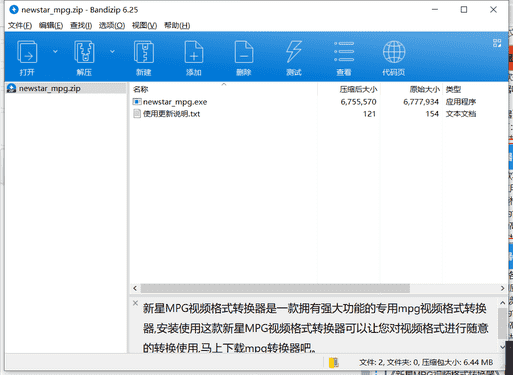
Task: Click the Delete (删除) toolbar icon
Action: [244, 52]
